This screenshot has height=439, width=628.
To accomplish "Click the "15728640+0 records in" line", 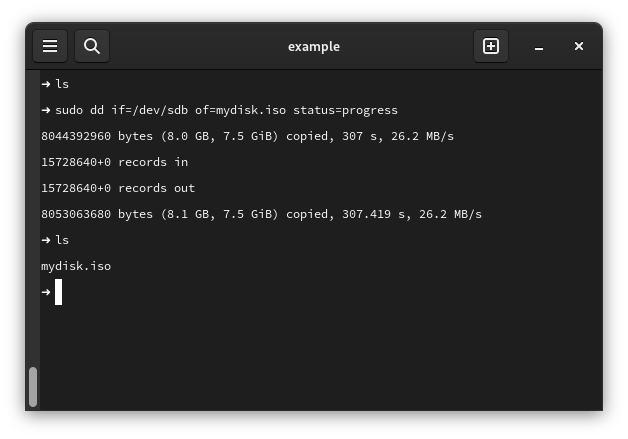I will [x=114, y=162].
